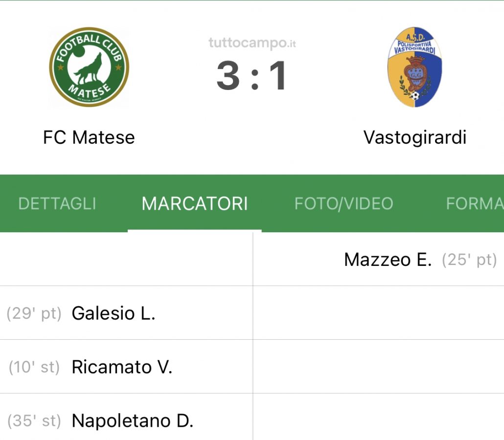Viewport: 504px width, 440px height.
Task: Click the away score digit 1
Action: [x=278, y=76]
